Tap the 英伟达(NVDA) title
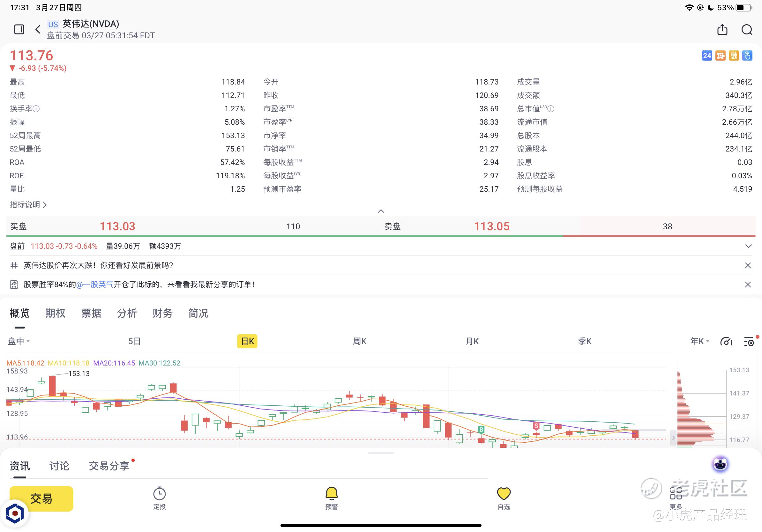 coord(91,24)
